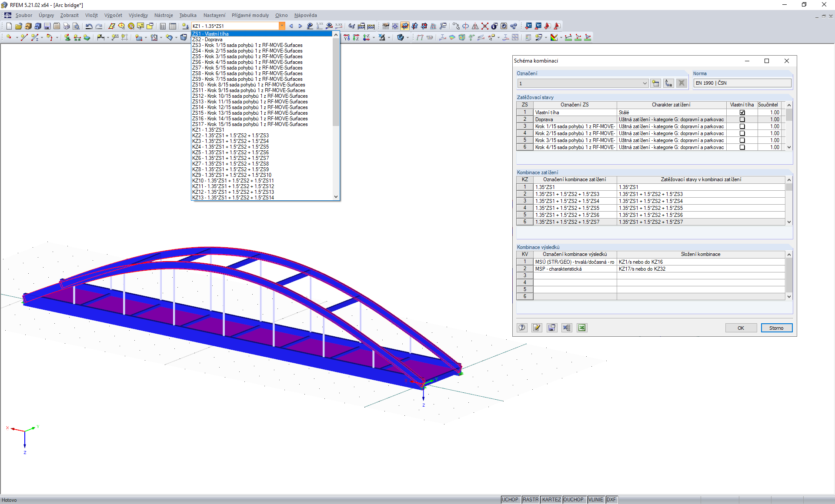
Task: Click the Excel export icon in dialog
Action: click(582, 328)
